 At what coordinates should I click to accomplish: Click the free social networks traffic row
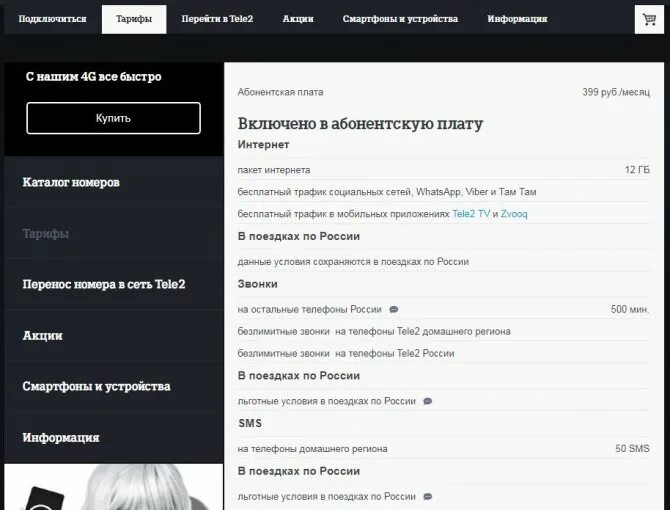coord(387,192)
